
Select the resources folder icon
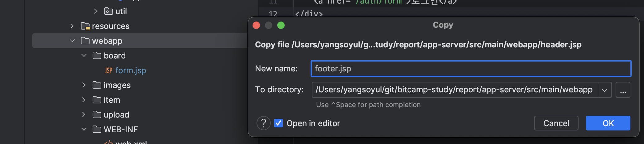85,26
